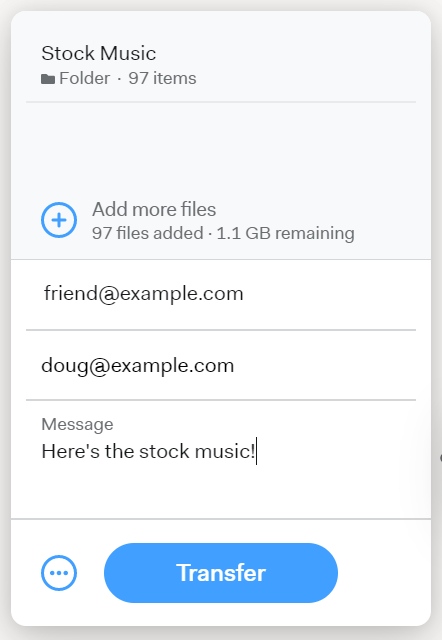Click the folder icon under Stock Music
Screen dimensions: 442x640
(48, 79)
